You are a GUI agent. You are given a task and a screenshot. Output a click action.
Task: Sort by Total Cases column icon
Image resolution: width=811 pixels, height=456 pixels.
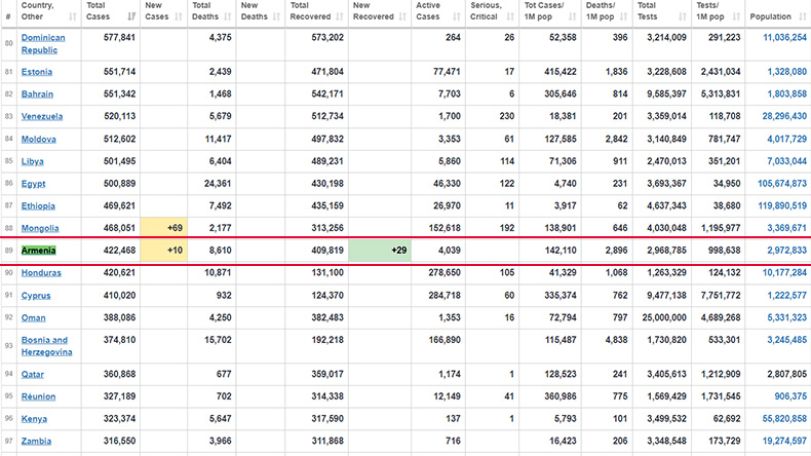point(131,17)
